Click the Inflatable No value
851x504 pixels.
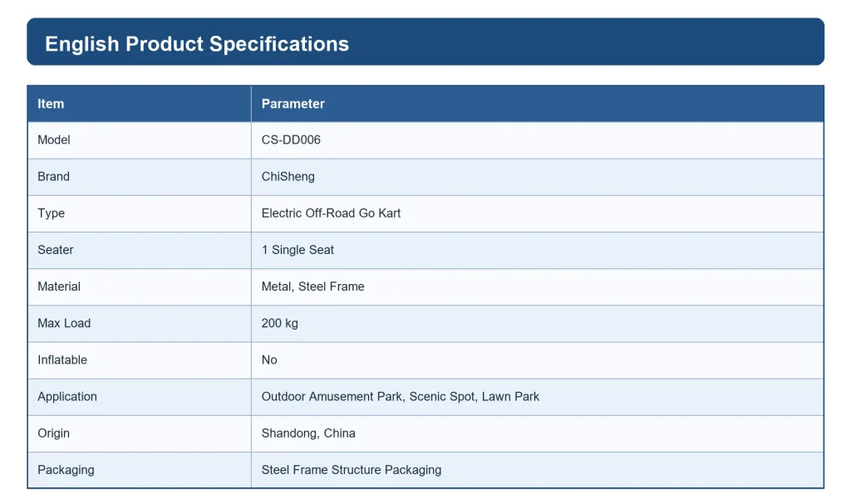[x=269, y=360]
